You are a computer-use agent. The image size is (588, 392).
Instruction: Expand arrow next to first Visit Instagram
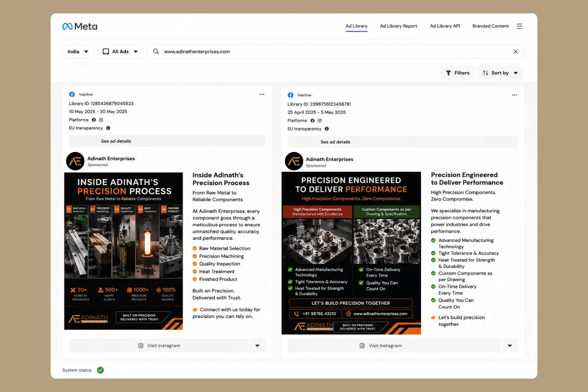tap(257, 346)
